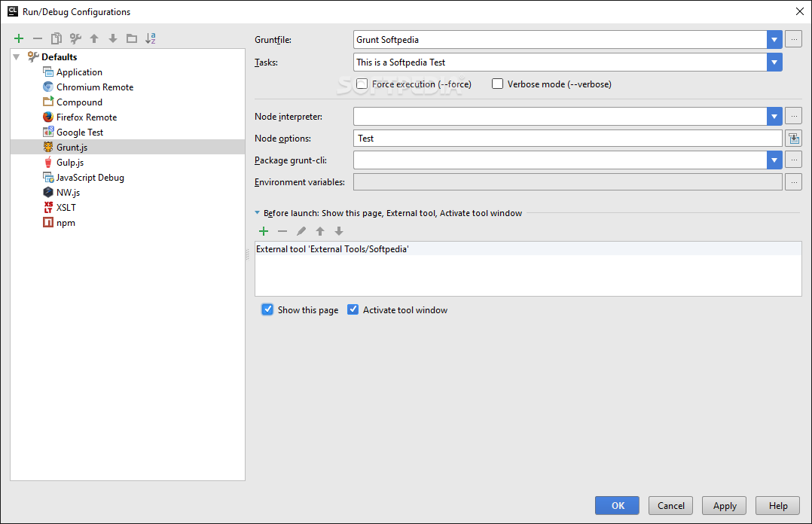Expand the Node options field editor
Screen dimensions: 812x524
[x=793, y=139]
